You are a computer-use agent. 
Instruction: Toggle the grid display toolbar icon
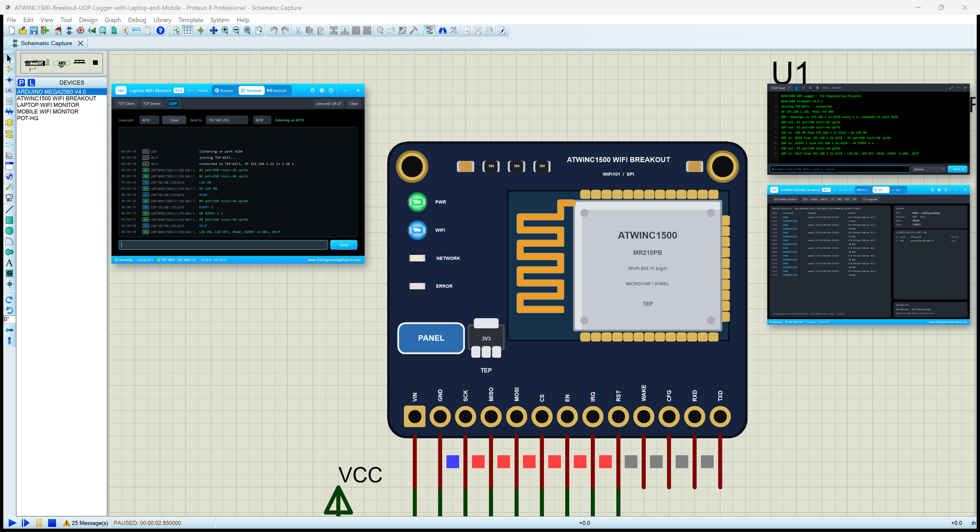tap(187, 30)
